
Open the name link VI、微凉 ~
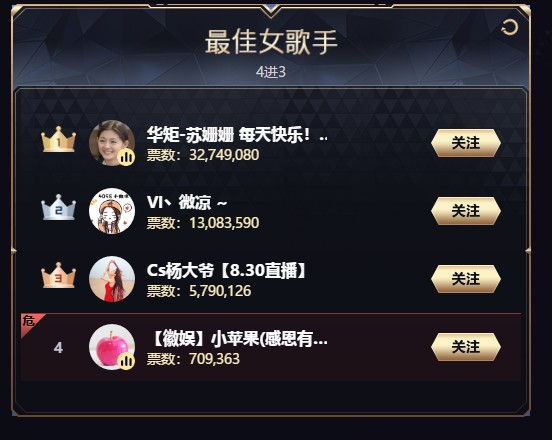[x=187, y=202]
